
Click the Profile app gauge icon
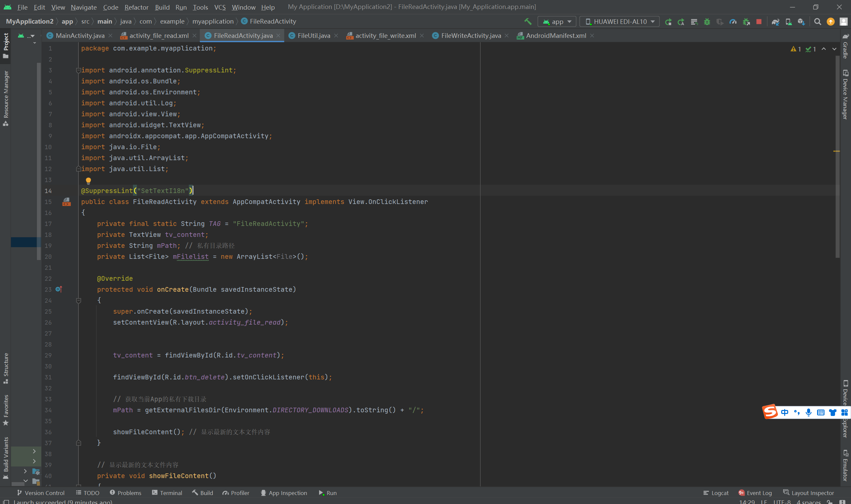733,22
